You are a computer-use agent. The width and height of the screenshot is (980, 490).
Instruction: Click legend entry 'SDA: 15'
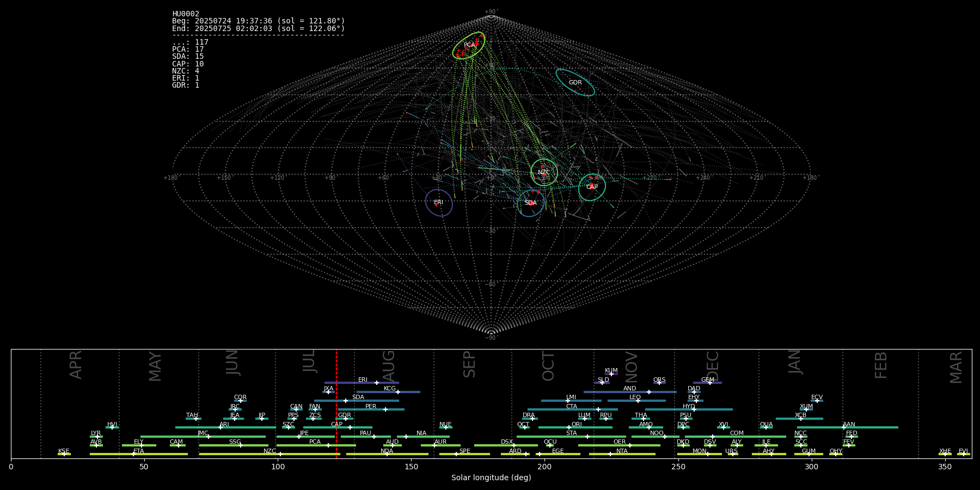tap(188, 57)
